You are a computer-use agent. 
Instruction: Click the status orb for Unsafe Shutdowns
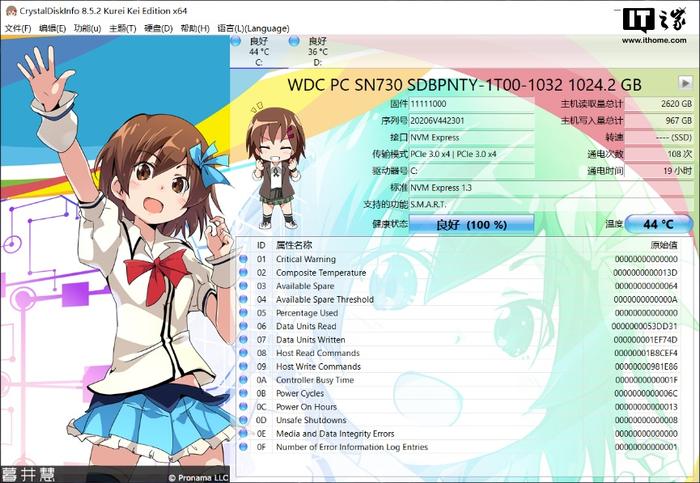(243, 420)
